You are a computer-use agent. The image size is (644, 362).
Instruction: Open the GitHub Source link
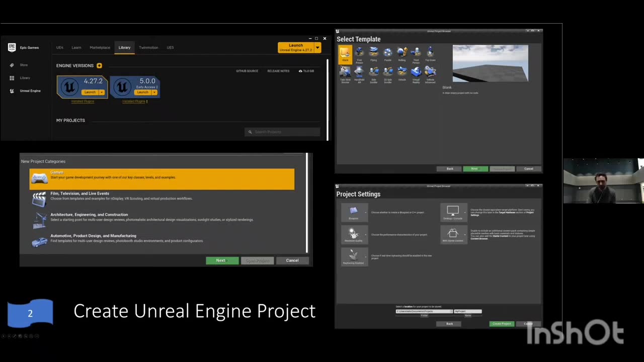(247, 71)
